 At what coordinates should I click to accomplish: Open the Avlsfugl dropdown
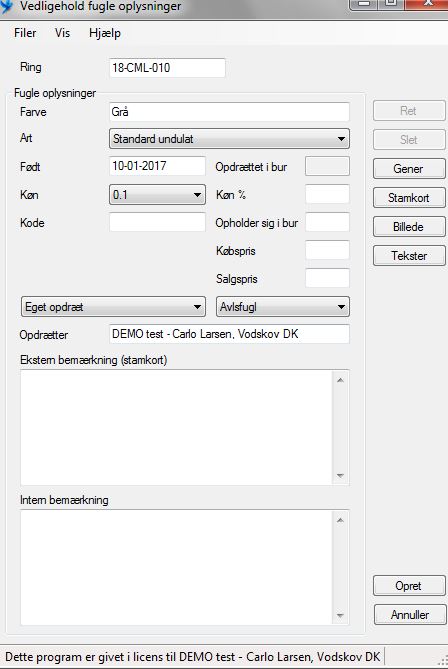tap(283, 307)
